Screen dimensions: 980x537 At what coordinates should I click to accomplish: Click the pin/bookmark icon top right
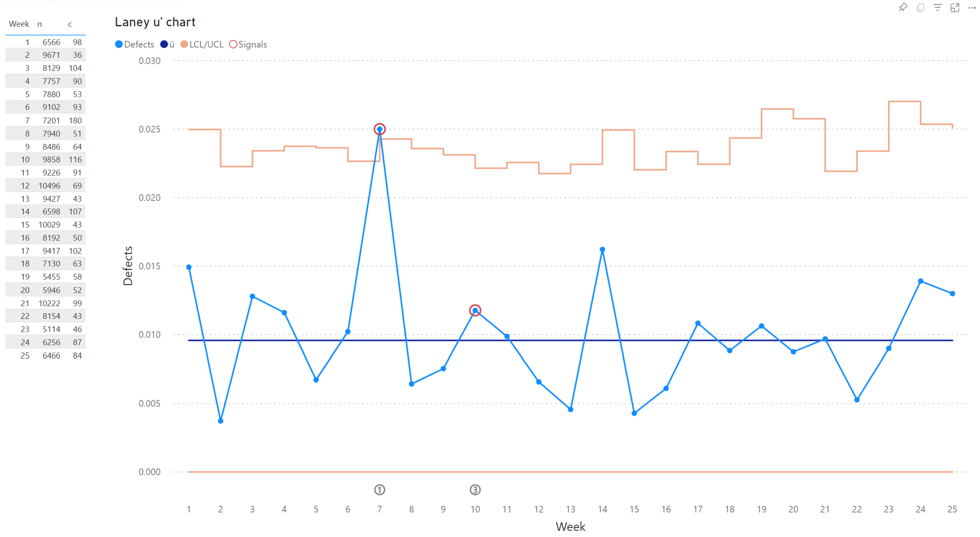click(x=904, y=7)
